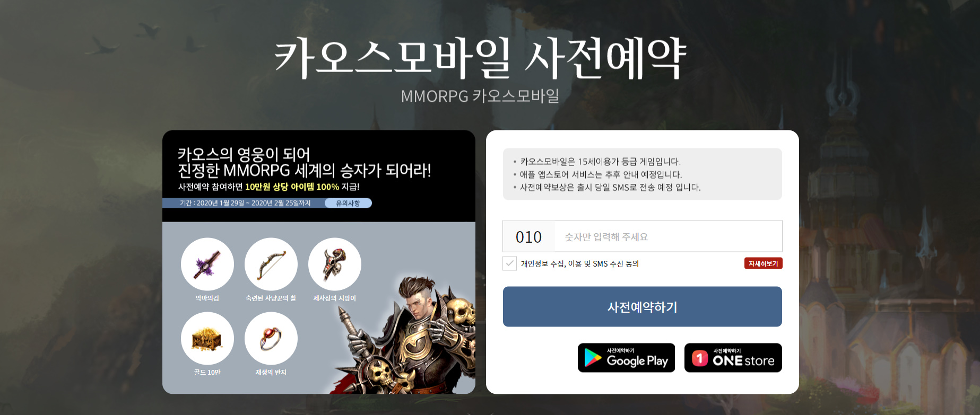Screen dimensions: 980x415
Task: Open the 유의사항 notice button
Action: [348, 203]
